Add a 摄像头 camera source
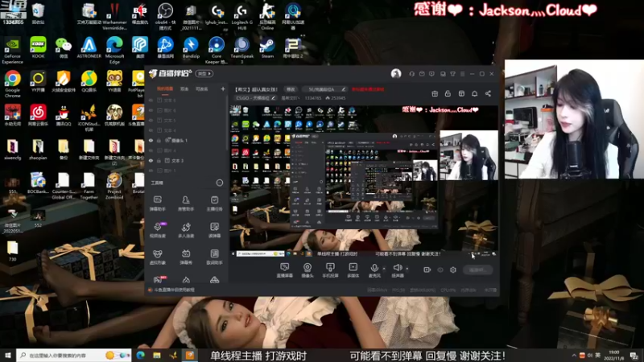644x362 pixels. pyautogui.click(x=308, y=270)
